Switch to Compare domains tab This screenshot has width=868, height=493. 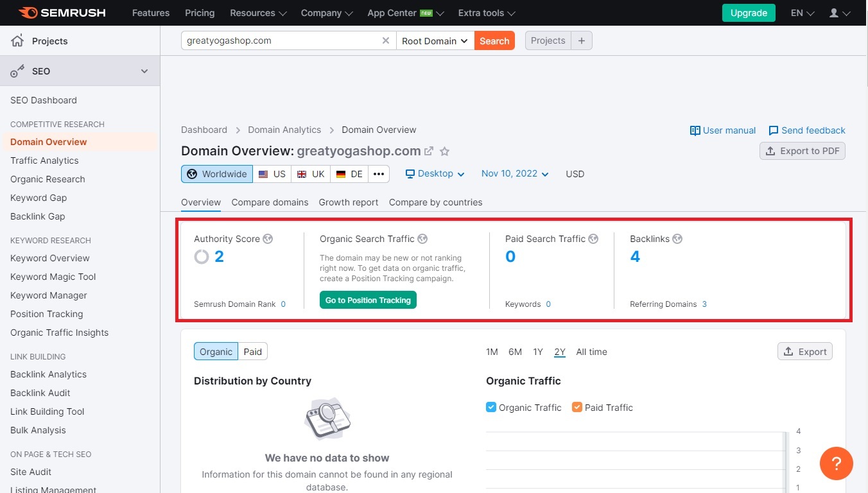click(x=270, y=202)
